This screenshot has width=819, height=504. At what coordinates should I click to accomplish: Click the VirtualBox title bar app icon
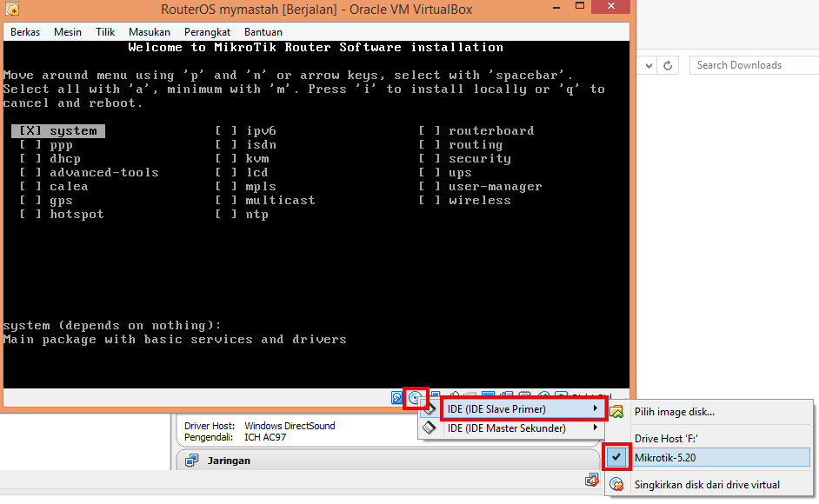[12, 9]
